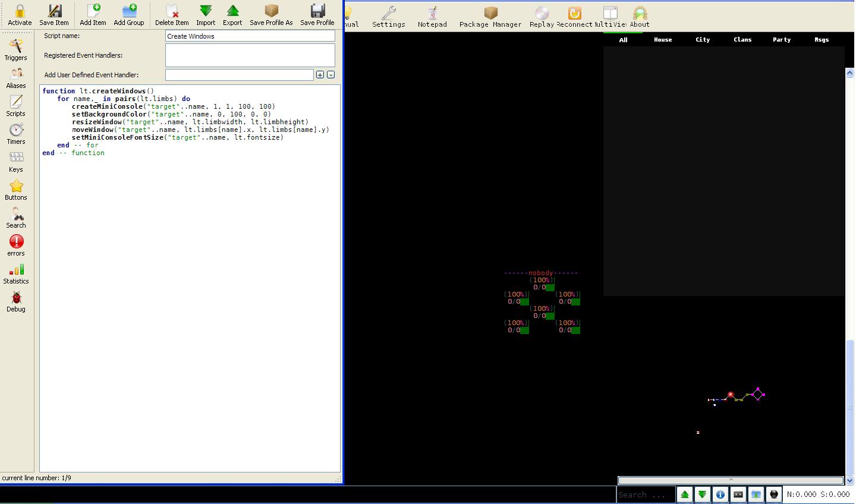Image resolution: width=856 pixels, height=504 pixels.
Task: Click search down green arrows button
Action: click(703, 494)
